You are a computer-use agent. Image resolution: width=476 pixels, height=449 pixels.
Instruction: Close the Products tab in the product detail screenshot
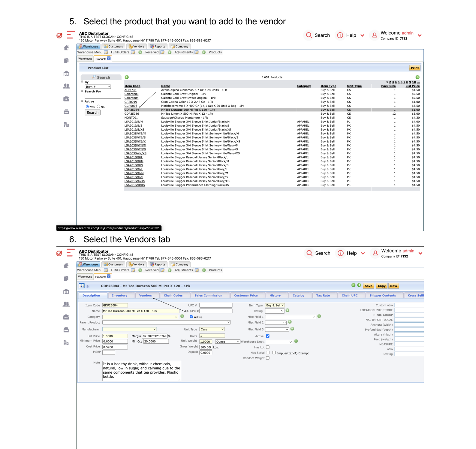pyautogui.click(x=109, y=276)
